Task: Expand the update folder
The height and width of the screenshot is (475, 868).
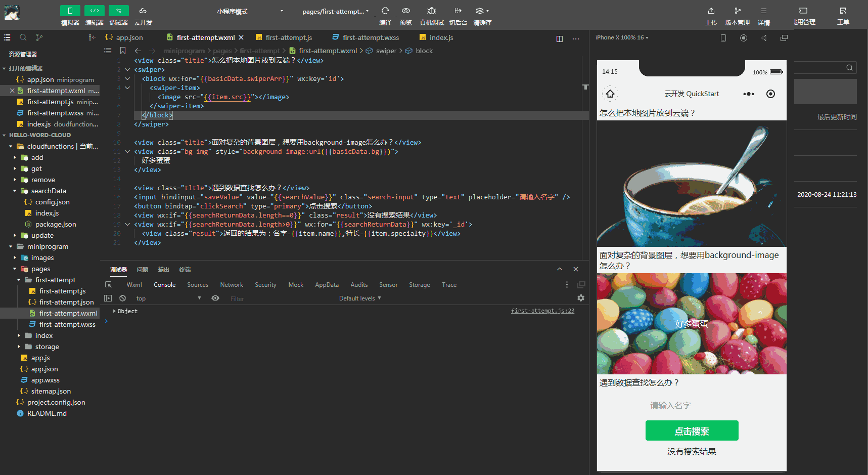Action: pos(15,236)
